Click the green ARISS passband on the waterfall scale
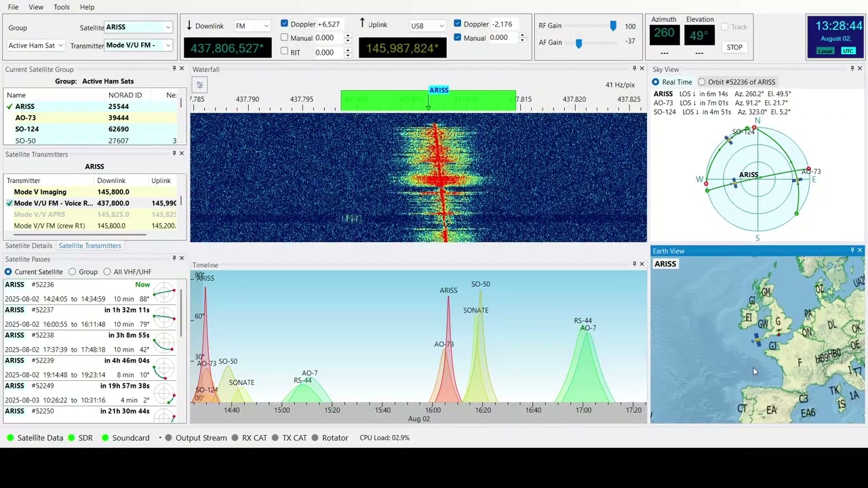 428,100
